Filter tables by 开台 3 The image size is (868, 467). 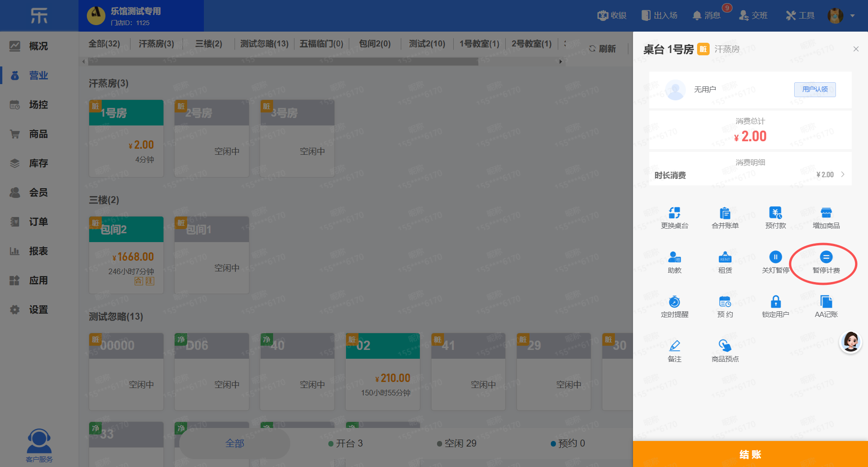coord(345,443)
